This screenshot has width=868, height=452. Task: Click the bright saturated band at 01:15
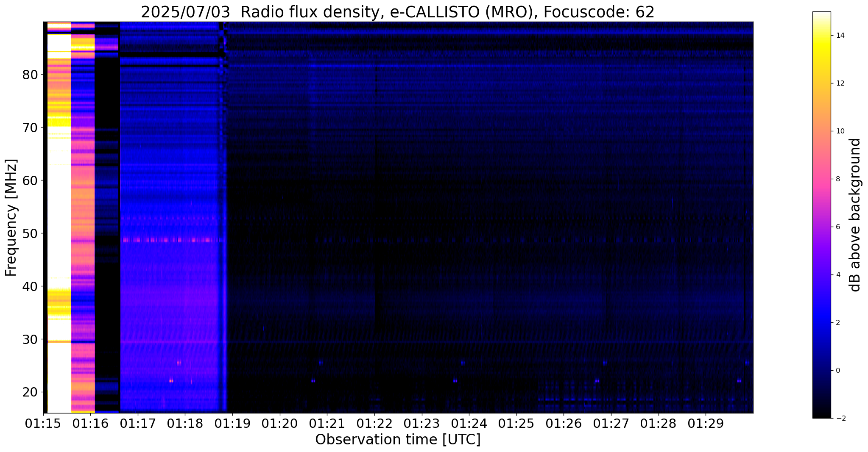pyautogui.click(x=59, y=217)
